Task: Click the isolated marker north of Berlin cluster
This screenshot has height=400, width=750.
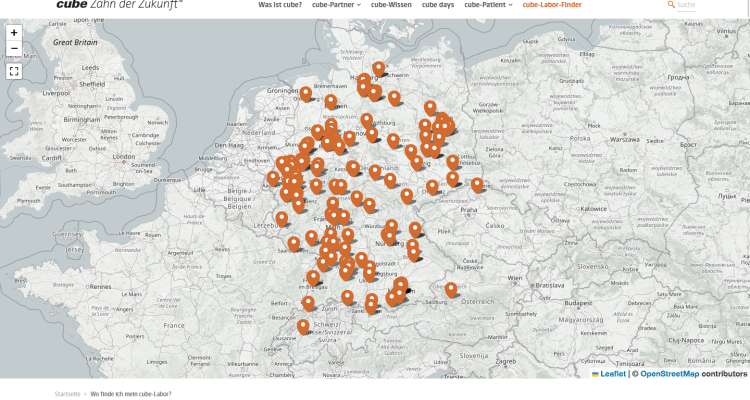Action: click(430, 109)
